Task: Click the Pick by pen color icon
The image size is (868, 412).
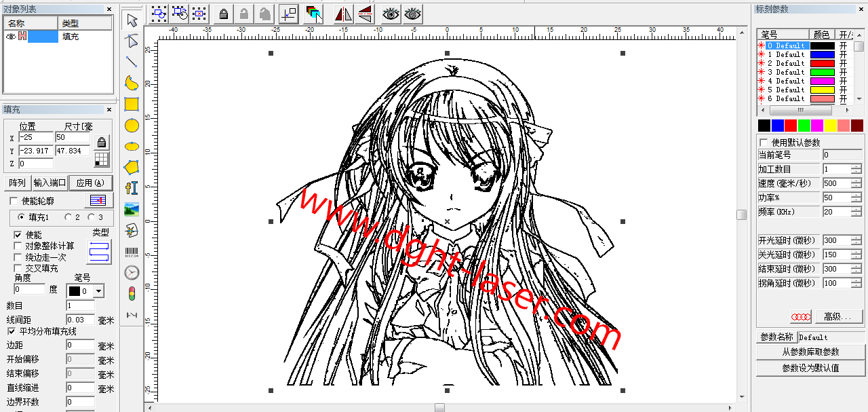Action: (x=313, y=13)
